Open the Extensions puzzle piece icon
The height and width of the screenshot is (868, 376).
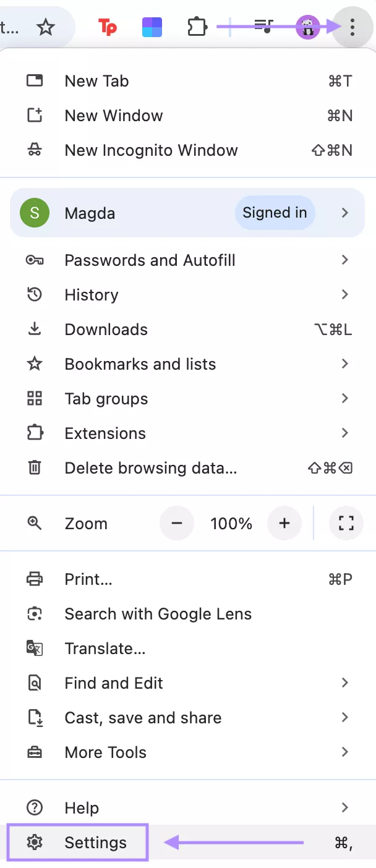click(x=197, y=27)
